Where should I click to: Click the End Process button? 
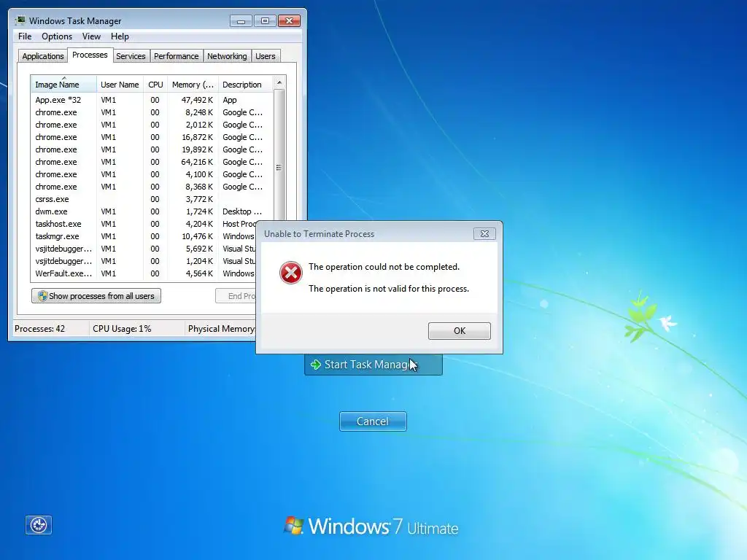click(236, 296)
